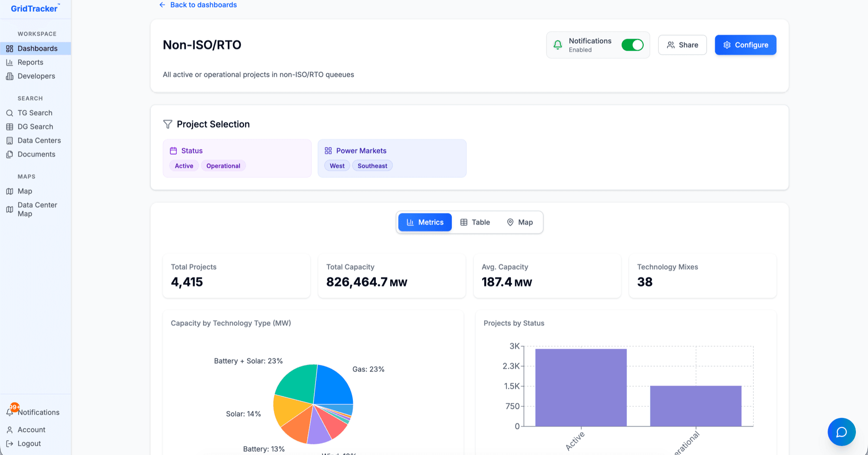Click the Southeast power market chip
The height and width of the screenshot is (455, 868).
click(372, 166)
